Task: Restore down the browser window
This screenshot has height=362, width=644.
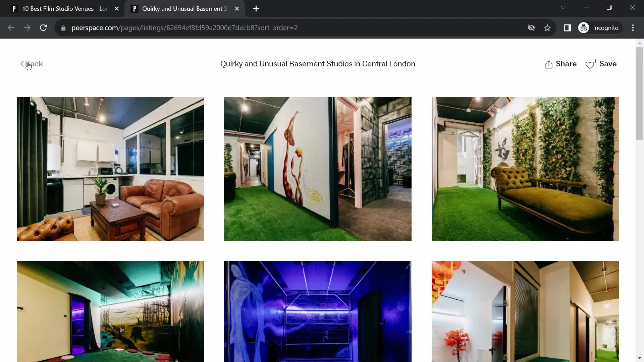Action: [x=609, y=7]
